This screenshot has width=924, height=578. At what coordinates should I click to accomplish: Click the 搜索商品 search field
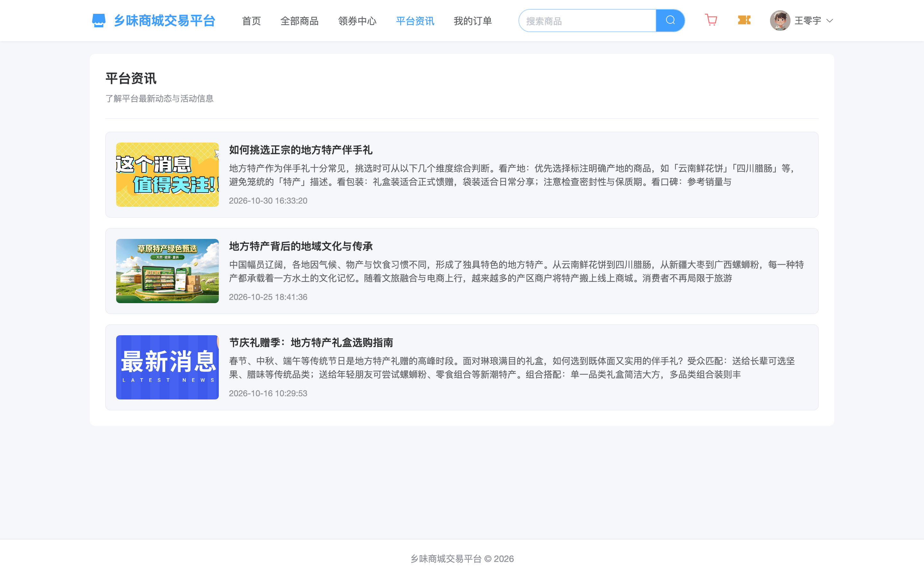click(x=587, y=21)
